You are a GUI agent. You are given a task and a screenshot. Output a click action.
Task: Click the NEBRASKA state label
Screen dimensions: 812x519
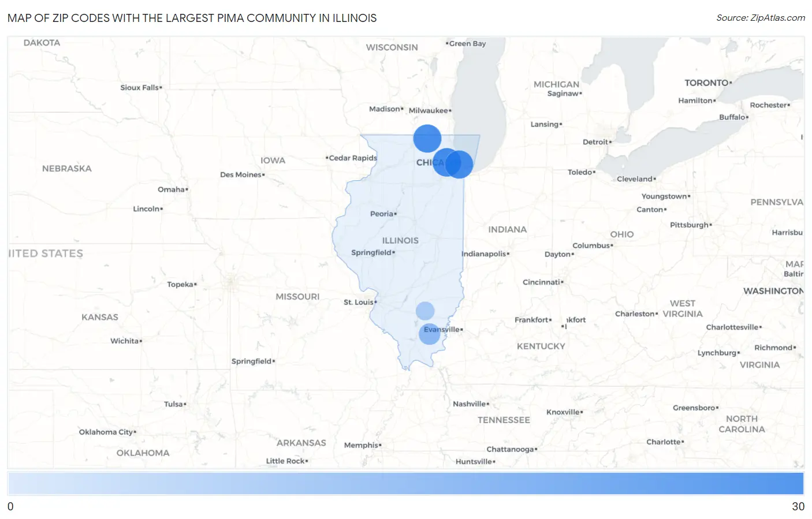[66, 169]
